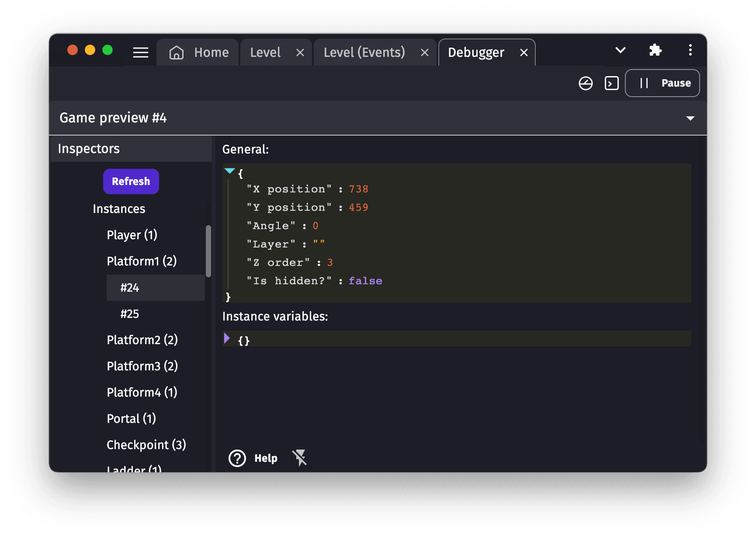Pause the game preview

(x=662, y=83)
